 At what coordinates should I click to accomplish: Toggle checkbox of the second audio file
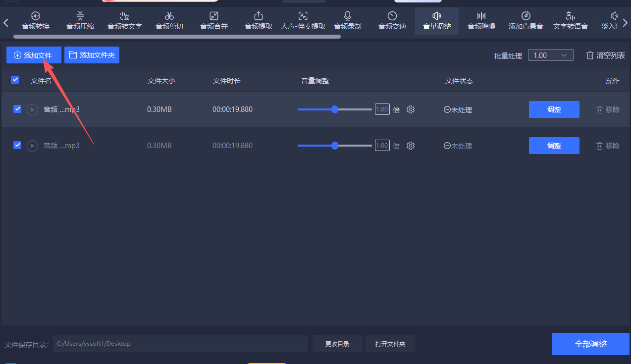pyautogui.click(x=17, y=145)
